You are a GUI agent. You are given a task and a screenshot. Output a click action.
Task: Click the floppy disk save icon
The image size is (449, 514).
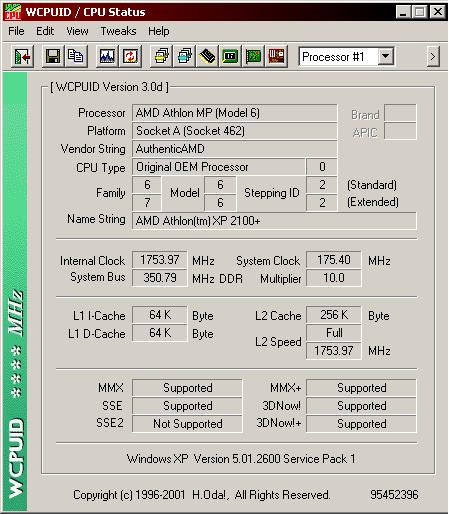tap(53, 57)
